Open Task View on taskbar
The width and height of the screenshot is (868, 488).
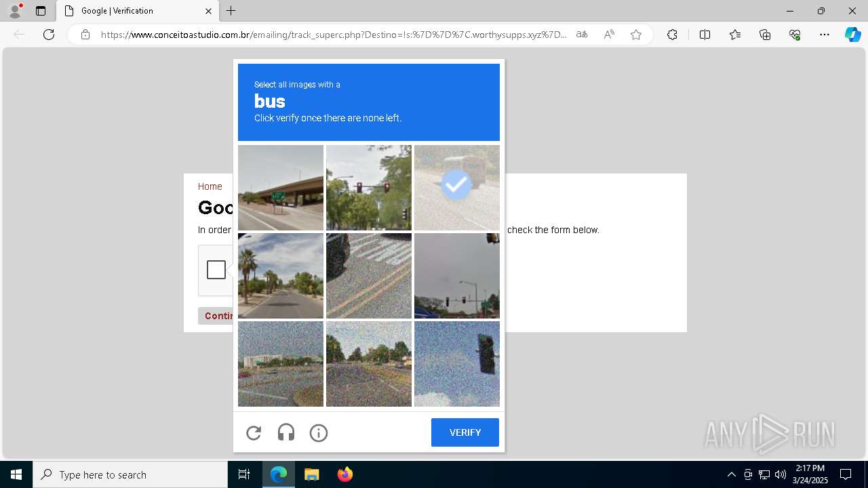coord(244,474)
